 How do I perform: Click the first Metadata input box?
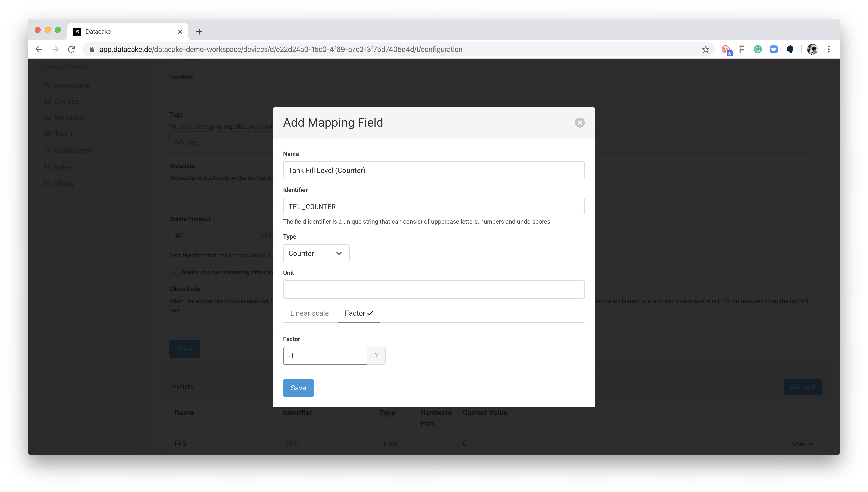coord(211,194)
